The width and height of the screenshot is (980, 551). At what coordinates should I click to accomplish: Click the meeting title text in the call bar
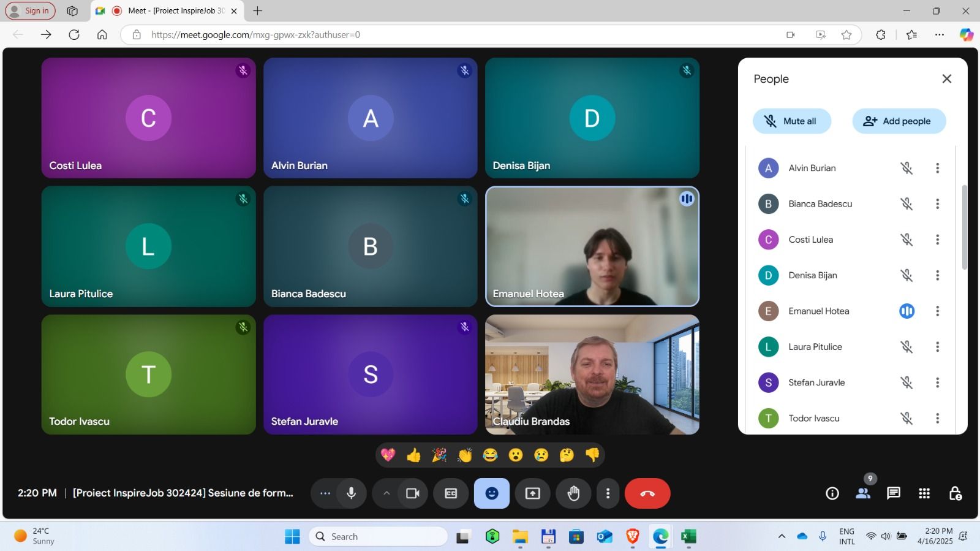(x=183, y=493)
